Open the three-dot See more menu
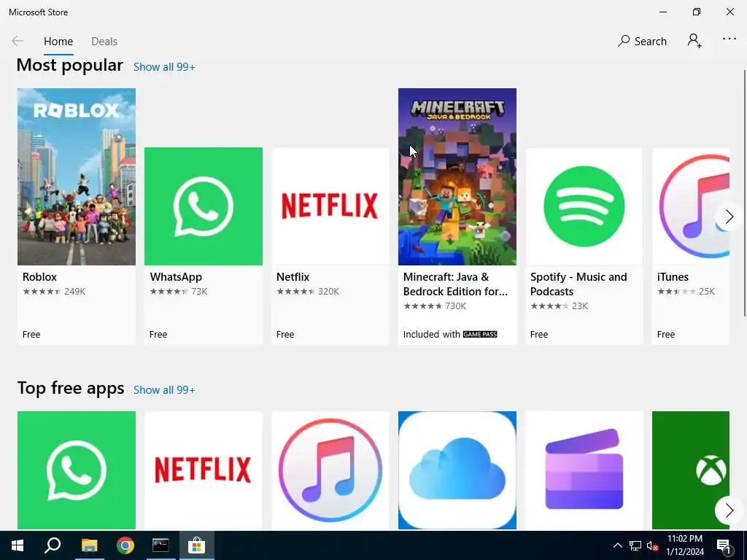 [729, 39]
